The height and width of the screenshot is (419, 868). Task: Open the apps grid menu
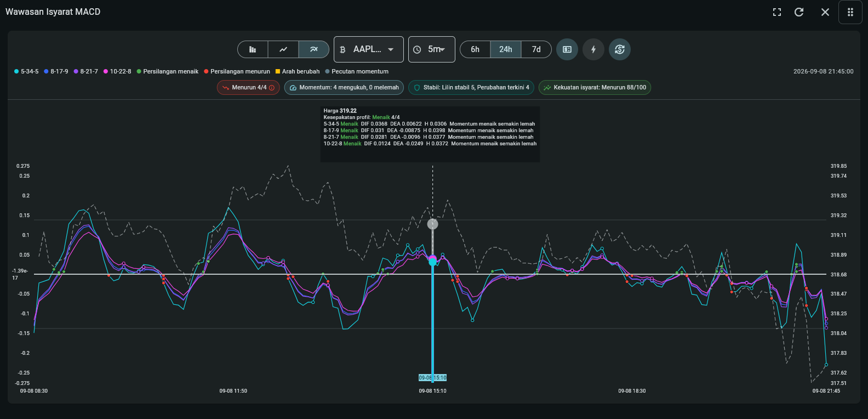tap(850, 12)
